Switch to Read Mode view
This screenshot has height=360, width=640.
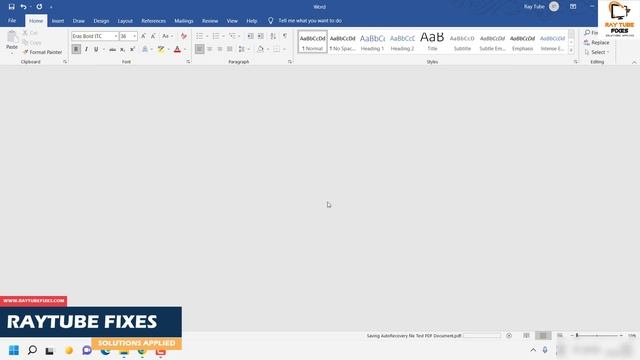(x=526, y=336)
